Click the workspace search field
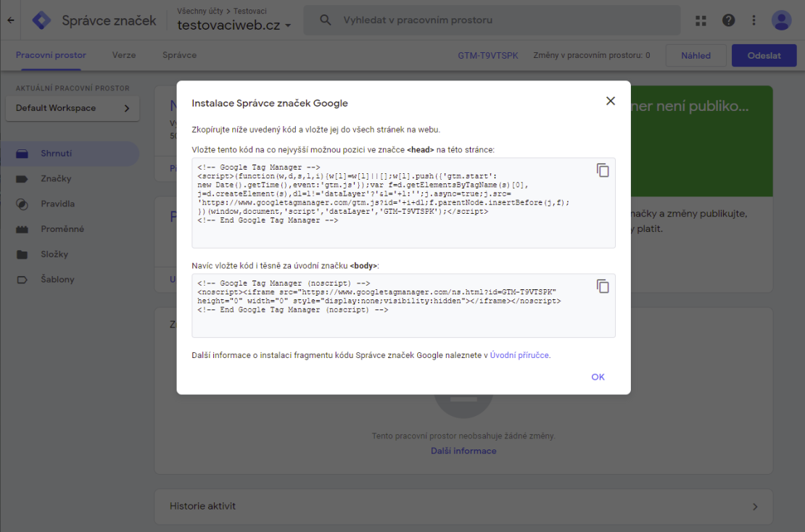Screen dimensions: 805x532 click(492, 20)
